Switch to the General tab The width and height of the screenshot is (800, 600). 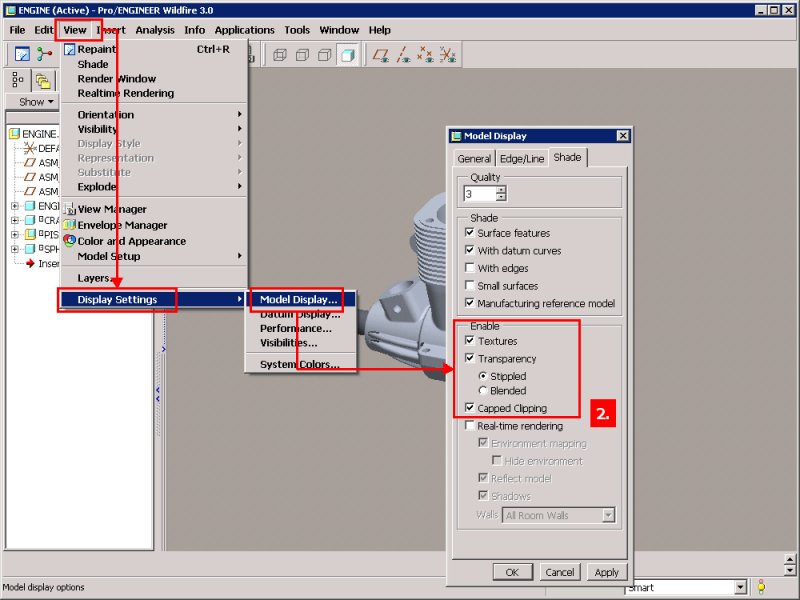tap(474, 159)
